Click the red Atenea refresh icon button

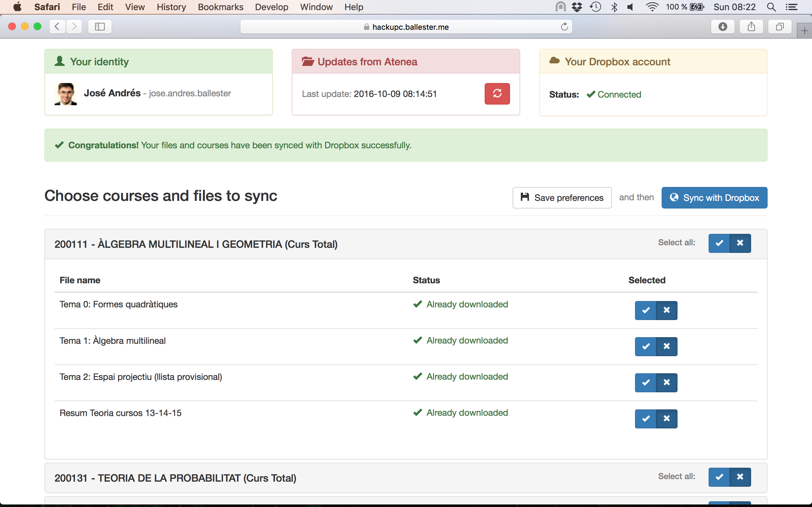pyautogui.click(x=497, y=93)
